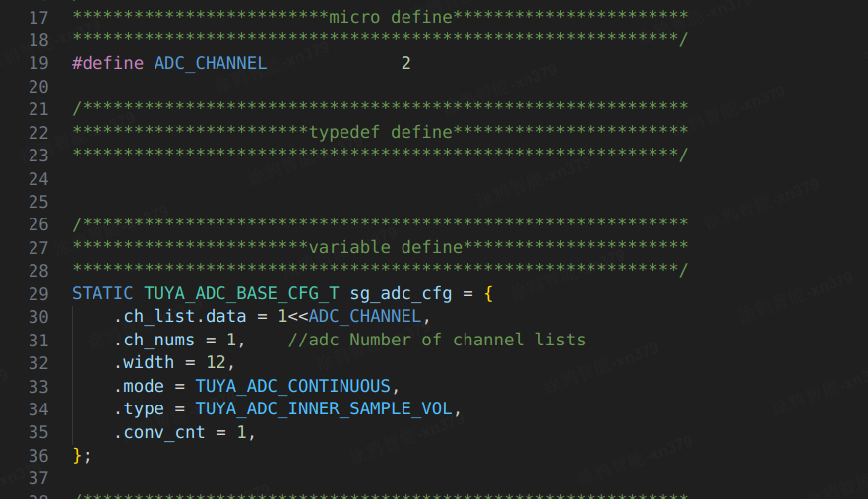The width and height of the screenshot is (868, 499).
Task: Place cursor on #define keyword
Action: click(x=108, y=63)
